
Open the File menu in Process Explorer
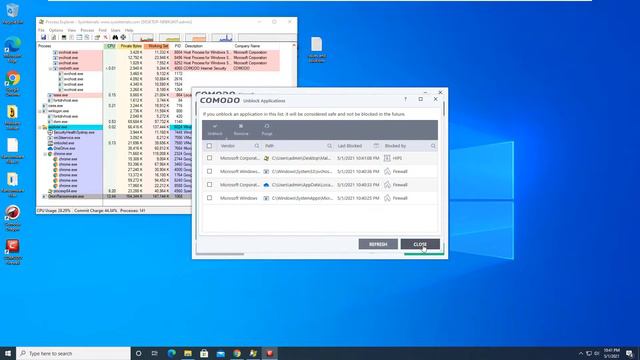[41, 30]
